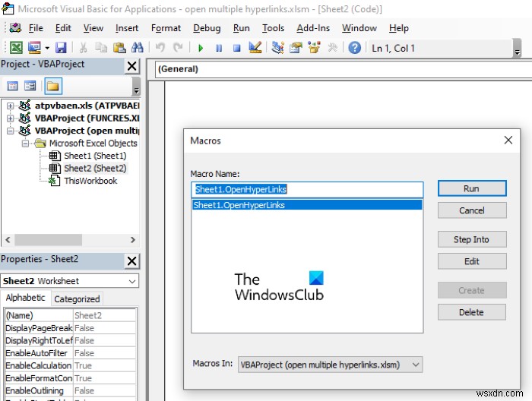Click the Cut scissors icon
The image size is (532, 401).
83,47
